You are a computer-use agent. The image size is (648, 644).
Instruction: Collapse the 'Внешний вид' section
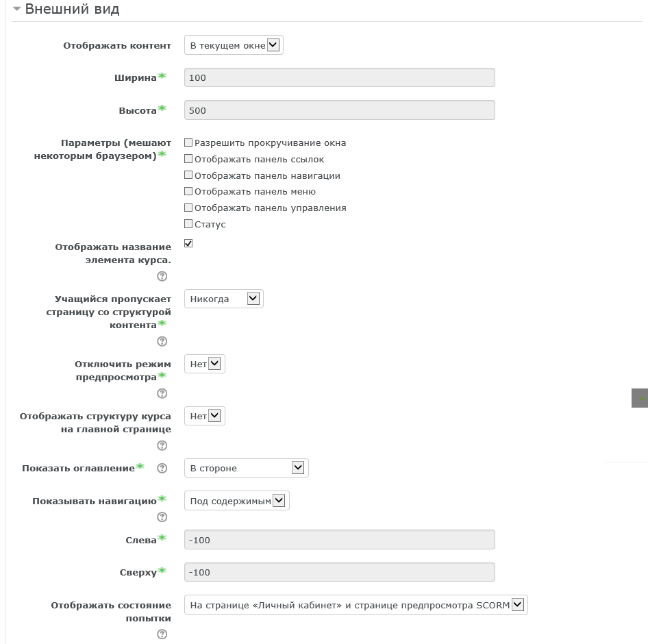pyautogui.click(x=17, y=10)
